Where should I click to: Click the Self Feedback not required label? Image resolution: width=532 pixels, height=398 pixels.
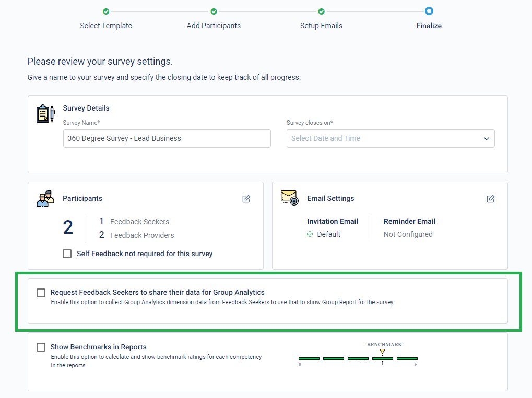click(x=145, y=254)
